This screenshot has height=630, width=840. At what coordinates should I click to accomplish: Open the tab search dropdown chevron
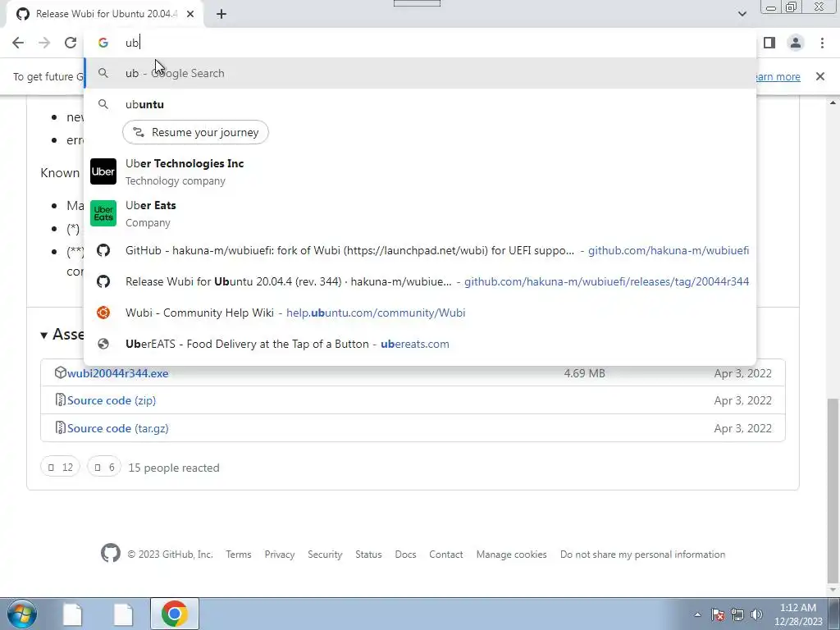742,15
